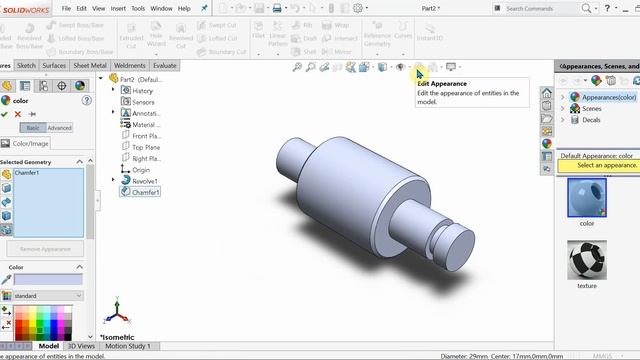Switch to the Sheet Metal tab
Image resolution: width=640 pixels, height=360 pixels.
pos(90,65)
